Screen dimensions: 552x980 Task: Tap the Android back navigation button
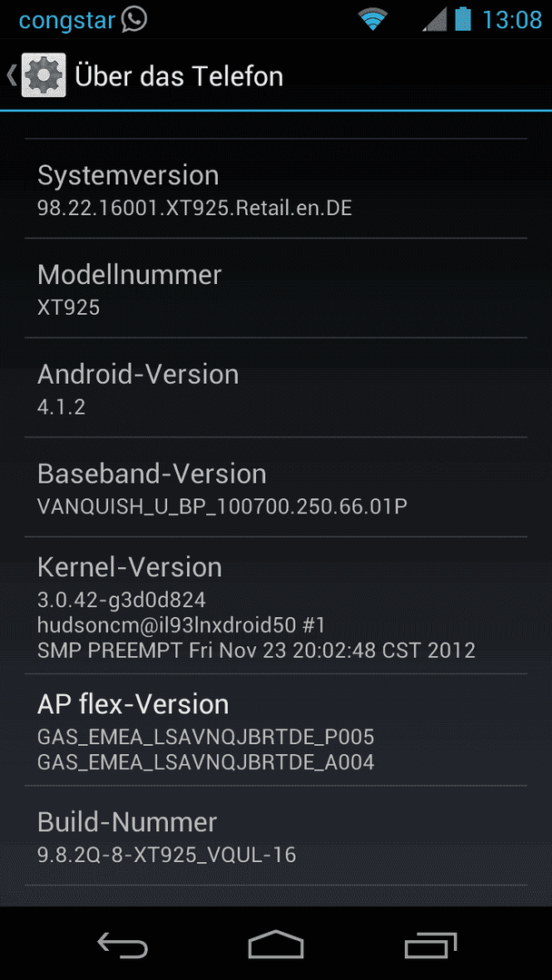[x=123, y=945]
